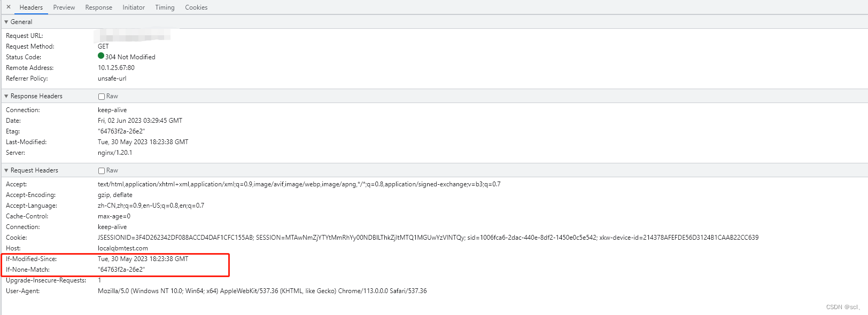Click the 'Cookie:' header name
868x315 pixels.
(17, 238)
